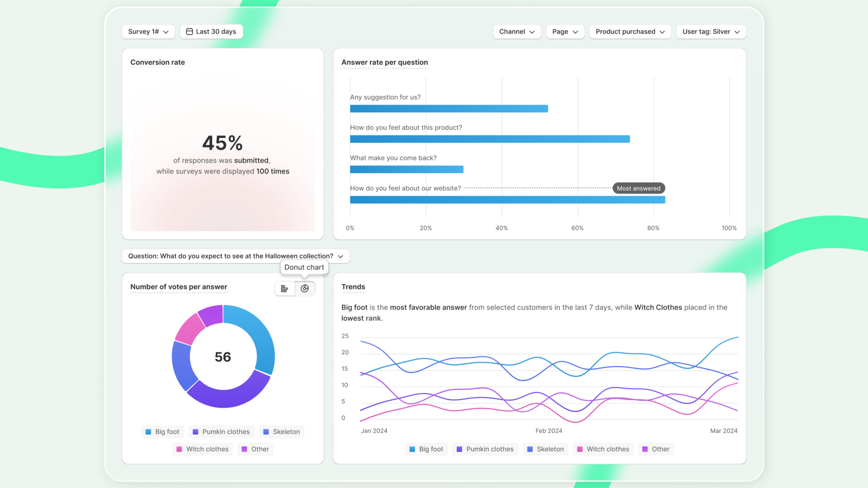Viewport: 868px width, 488px height.
Task: Click the Conversion rate heading
Action: [157, 62]
